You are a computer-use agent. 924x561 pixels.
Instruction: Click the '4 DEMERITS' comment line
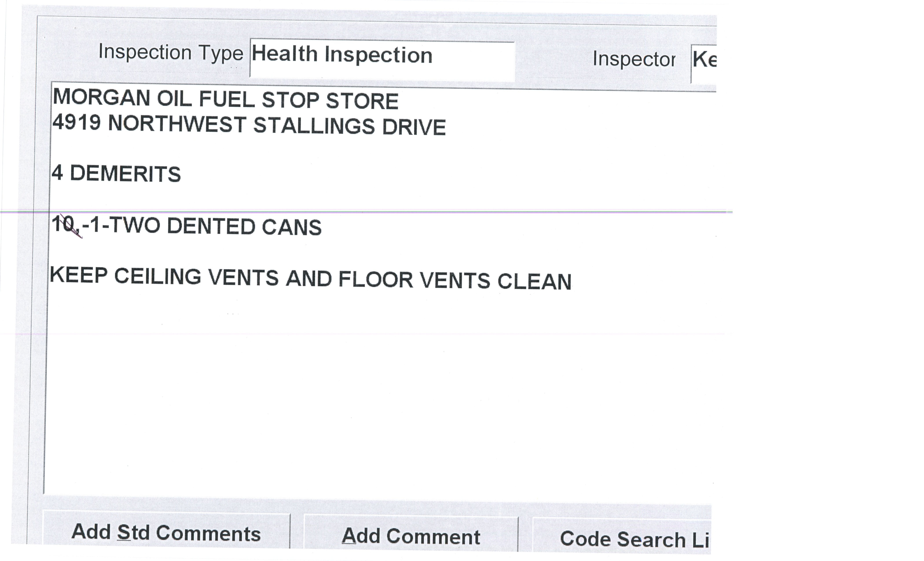pos(116,174)
